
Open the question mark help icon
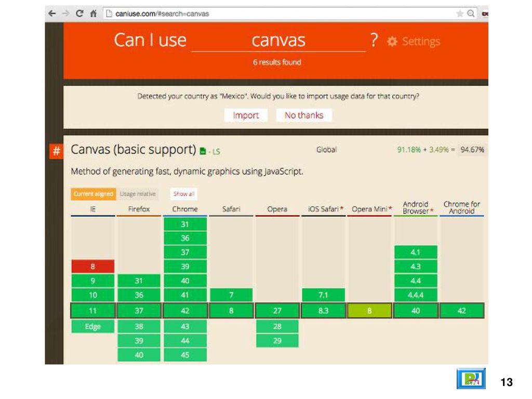(x=374, y=40)
